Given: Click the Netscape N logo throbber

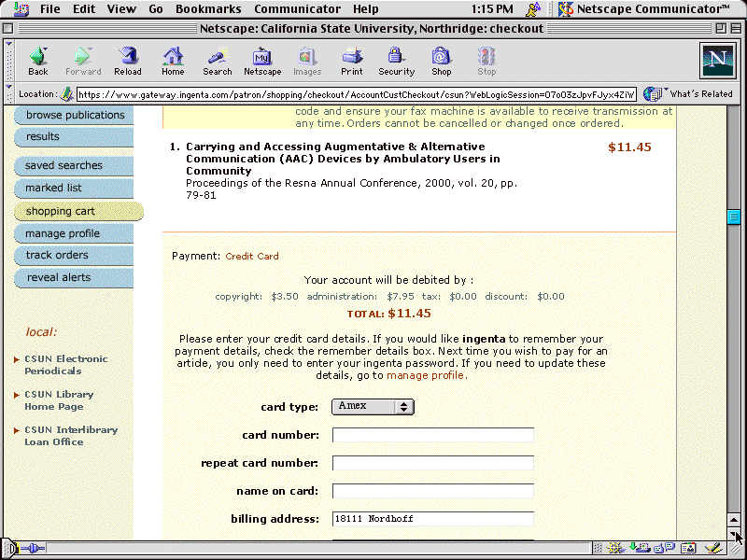Looking at the screenshot, I should click(717, 61).
